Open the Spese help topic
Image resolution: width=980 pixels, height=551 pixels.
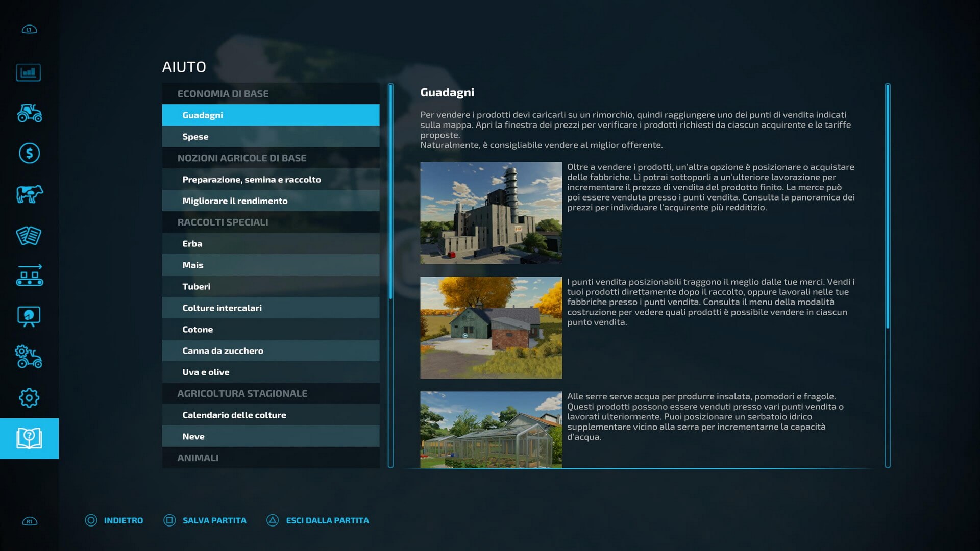click(x=271, y=136)
